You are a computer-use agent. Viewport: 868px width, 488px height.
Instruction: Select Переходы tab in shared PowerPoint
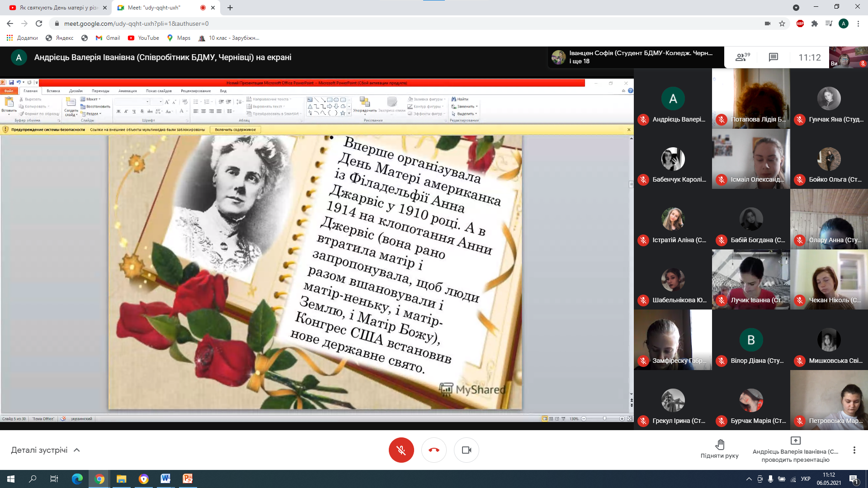click(100, 91)
